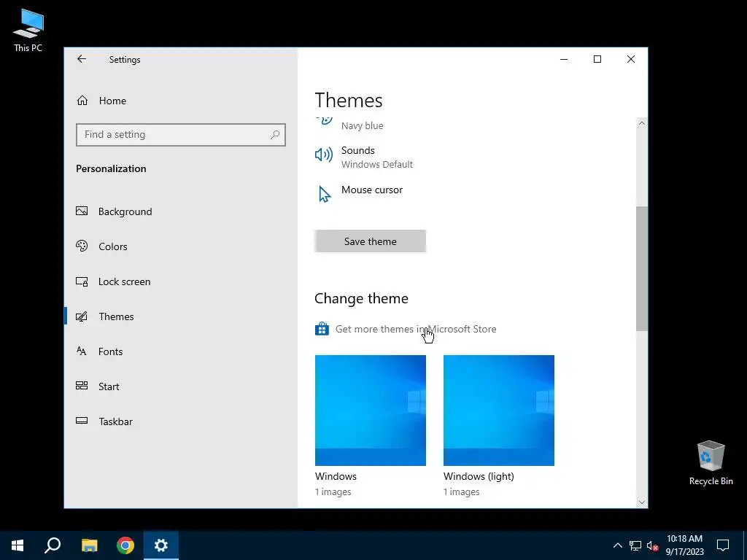Viewport: 747px width, 560px height.
Task: Select the Windows (light) theme thumbnail
Action: point(499,411)
